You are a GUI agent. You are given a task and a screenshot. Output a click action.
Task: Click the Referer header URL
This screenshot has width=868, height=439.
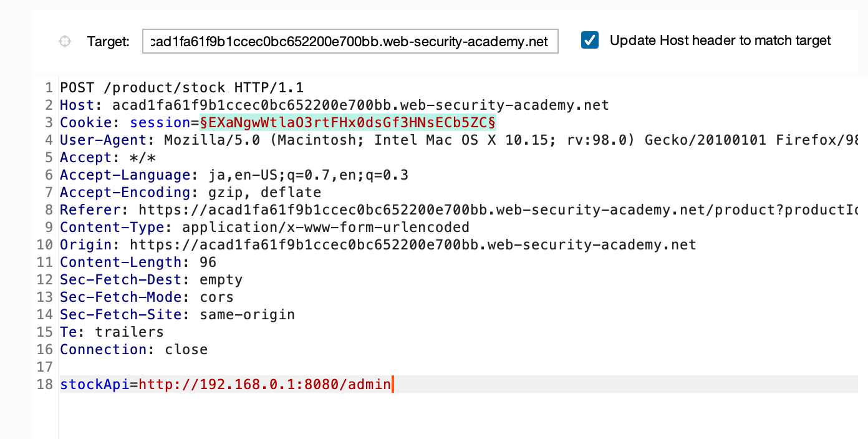pyautogui.click(x=498, y=210)
